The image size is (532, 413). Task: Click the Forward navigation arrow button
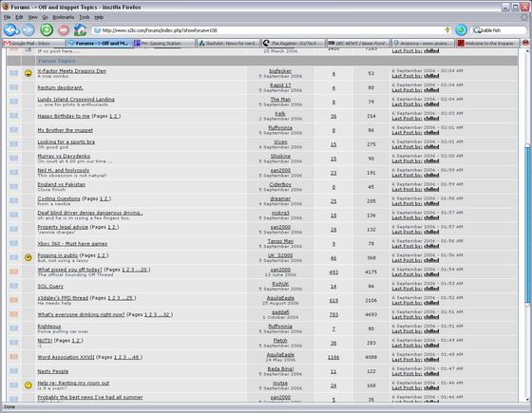[28, 30]
